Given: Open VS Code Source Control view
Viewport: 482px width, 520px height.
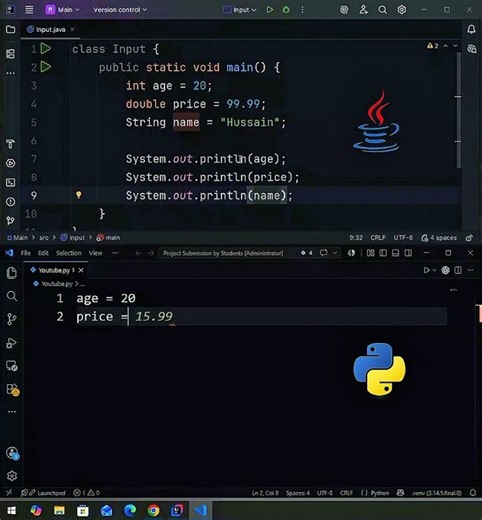Looking at the screenshot, I should point(12,319).
